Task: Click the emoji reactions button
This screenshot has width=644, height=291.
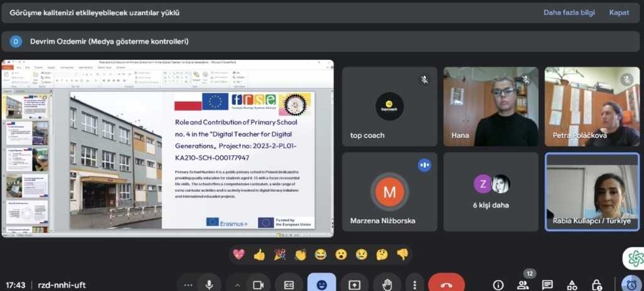Action: coord(321,284)
